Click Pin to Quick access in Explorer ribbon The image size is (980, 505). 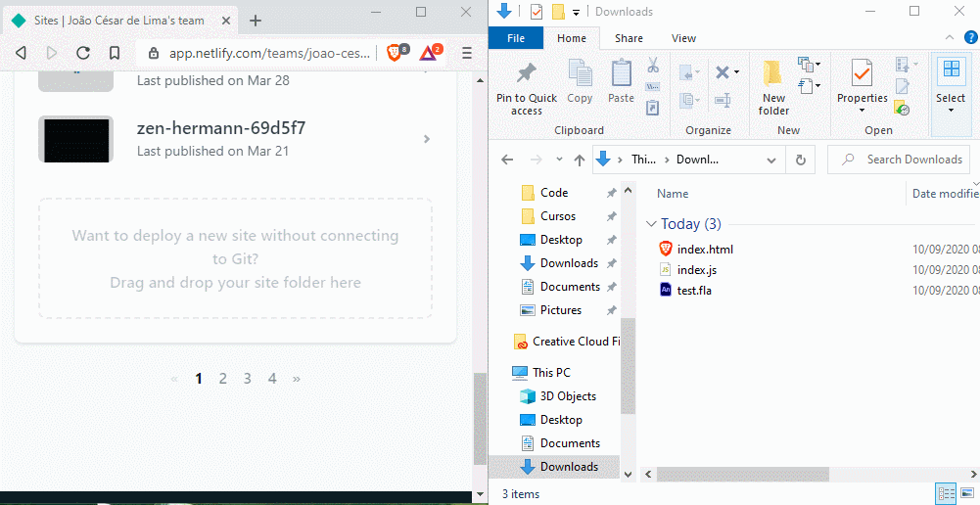pos(527,88)
